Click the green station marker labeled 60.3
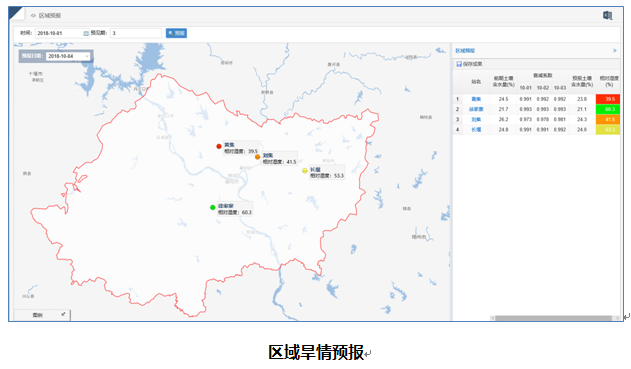 (x=212, y=207)
